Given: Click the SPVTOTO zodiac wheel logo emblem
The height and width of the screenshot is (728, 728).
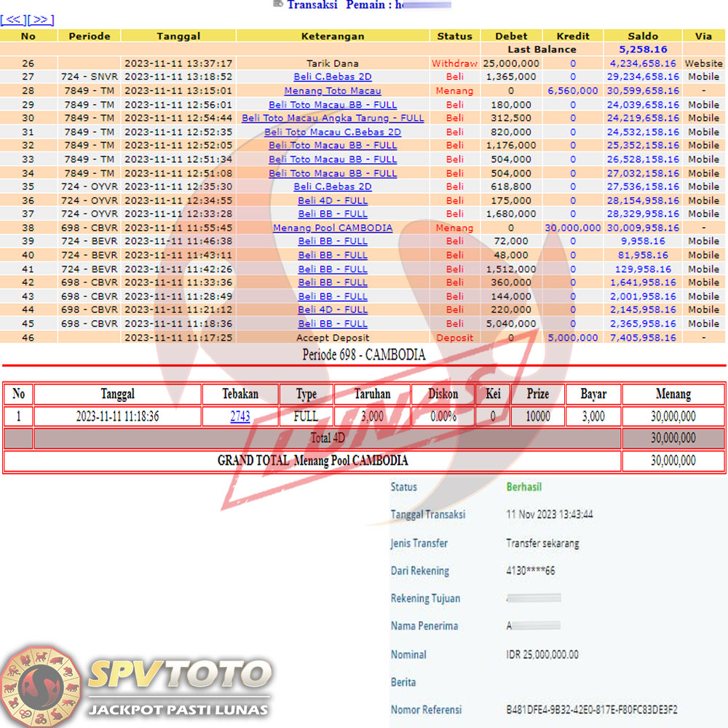Looking at the screenshot, I should click(x=40, y=684).
